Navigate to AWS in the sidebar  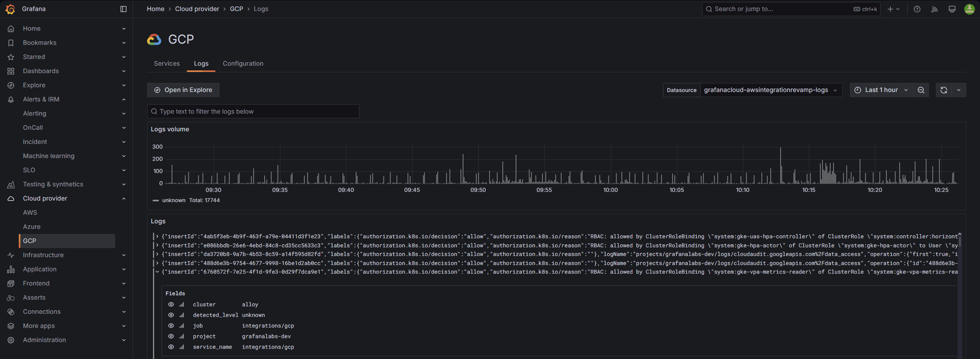coord(30,212)
